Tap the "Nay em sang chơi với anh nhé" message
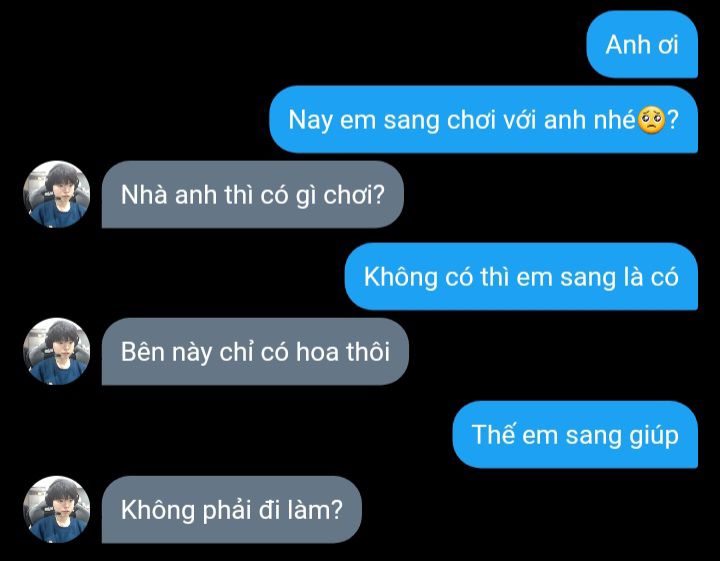Screen dimensions: 720x561 coord(484,119)
